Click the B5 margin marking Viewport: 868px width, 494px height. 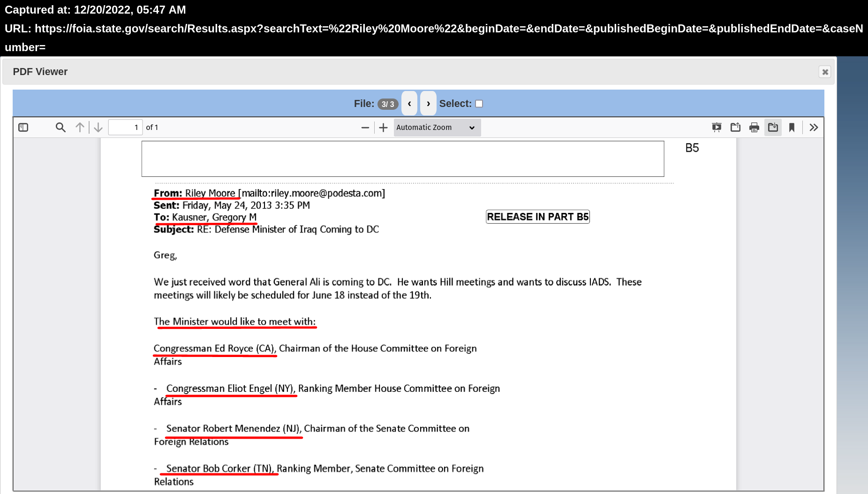[x=692, y=148]
